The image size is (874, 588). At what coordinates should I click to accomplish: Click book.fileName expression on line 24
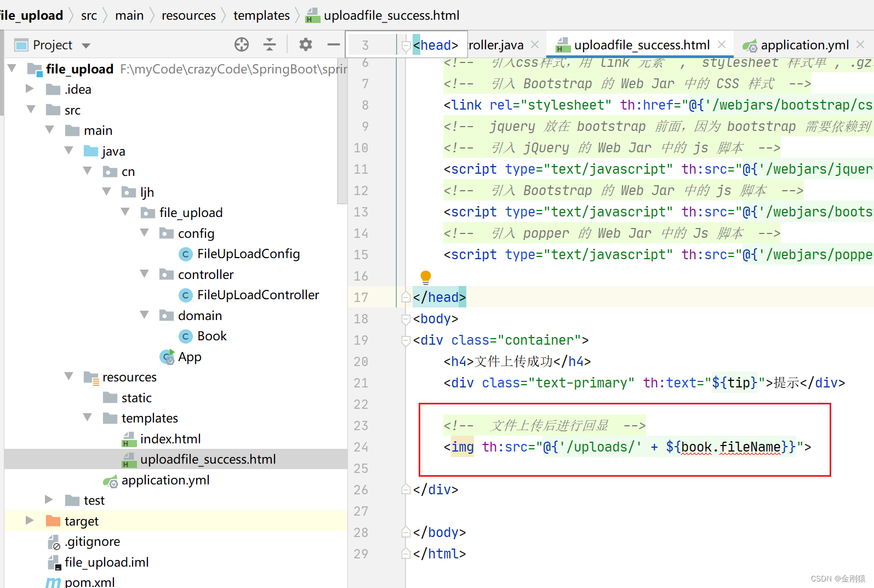point(732,447)
